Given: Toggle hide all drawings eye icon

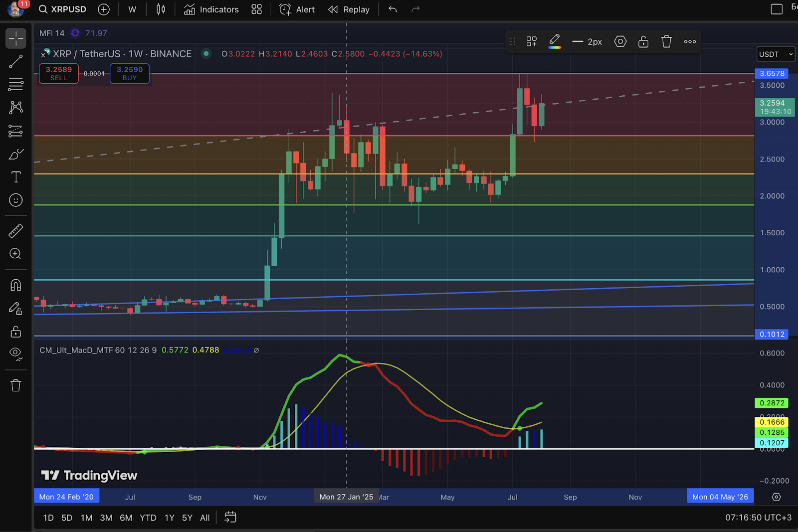Looking at the screenshot, I should pyautogui.click(x=15, y=354).
